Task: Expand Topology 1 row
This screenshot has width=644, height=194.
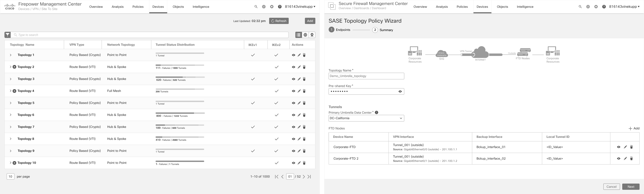Action: pos(10,55)
